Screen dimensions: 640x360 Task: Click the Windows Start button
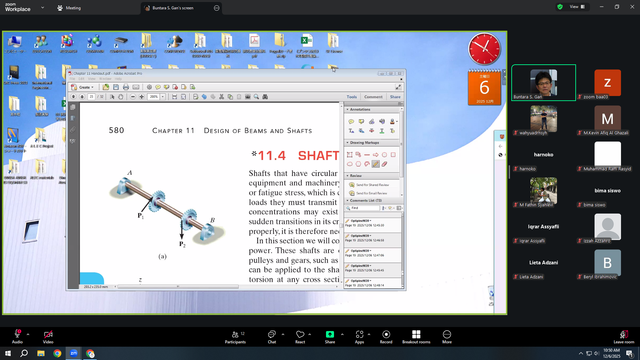pos(8,353)
